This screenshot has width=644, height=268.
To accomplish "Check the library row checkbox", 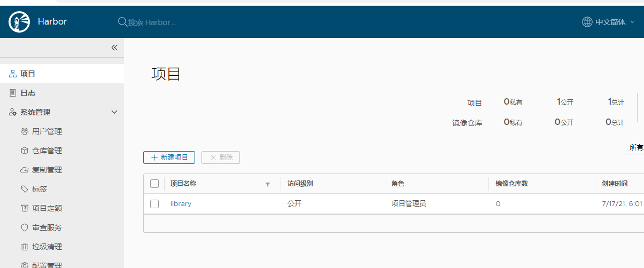I will click(x=154, y=204).
